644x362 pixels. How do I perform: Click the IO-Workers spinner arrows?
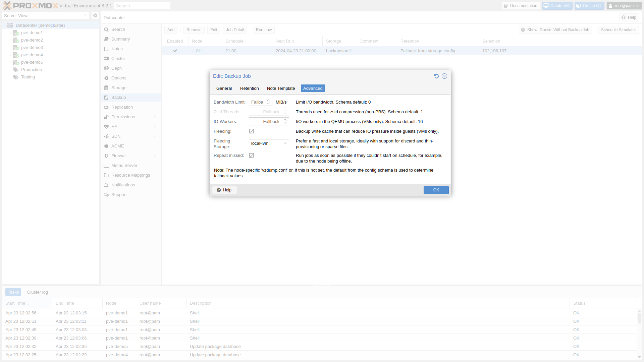point(285,121)
